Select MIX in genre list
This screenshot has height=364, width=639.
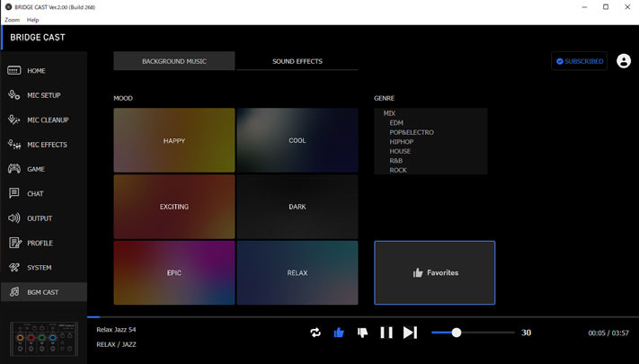[x=389, y=113]
